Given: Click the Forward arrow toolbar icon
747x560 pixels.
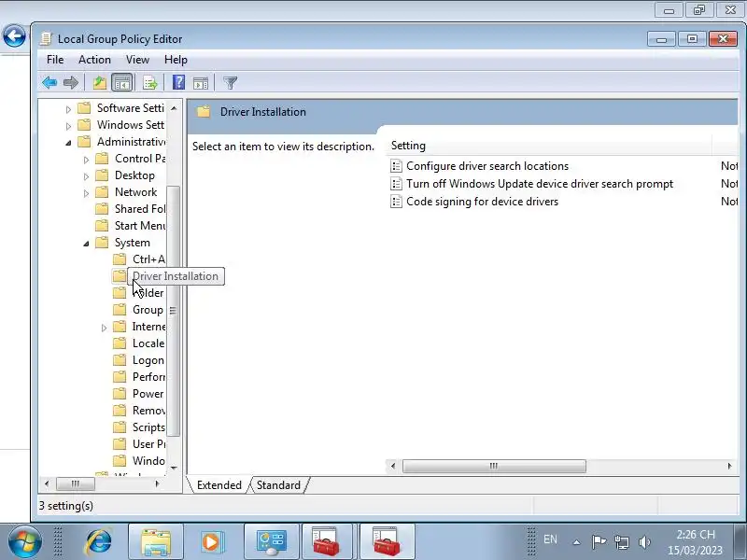Looking at the screenshot, I should click(x=71, y=83).
